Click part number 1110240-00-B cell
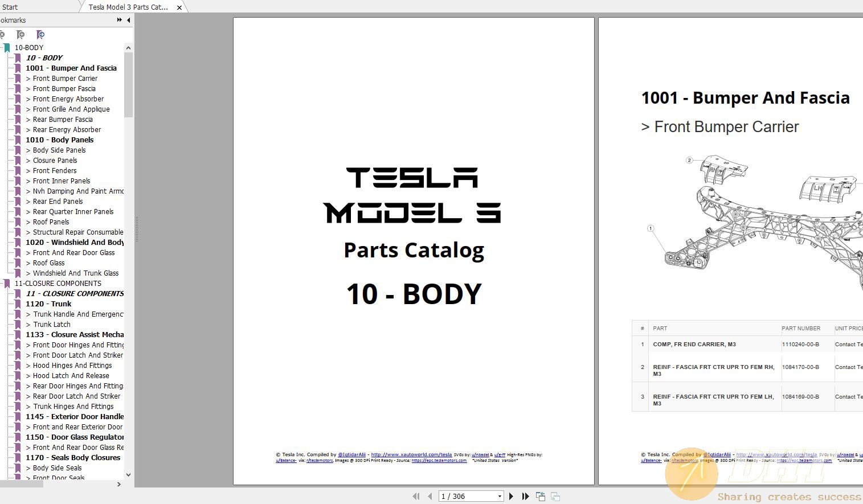 click(800, 345)
